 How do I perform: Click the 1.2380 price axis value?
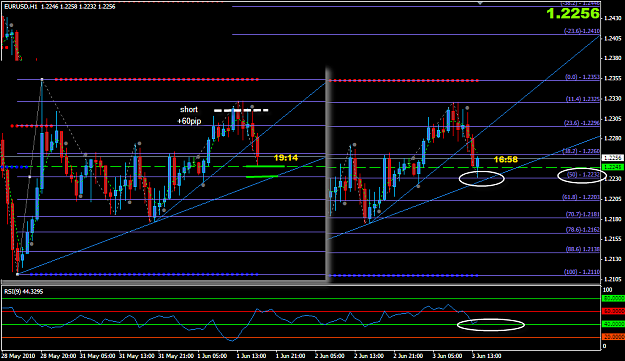point(613,58)
